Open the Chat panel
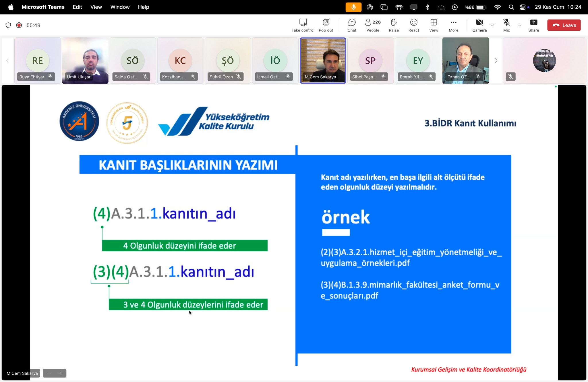 click(352, 25)
